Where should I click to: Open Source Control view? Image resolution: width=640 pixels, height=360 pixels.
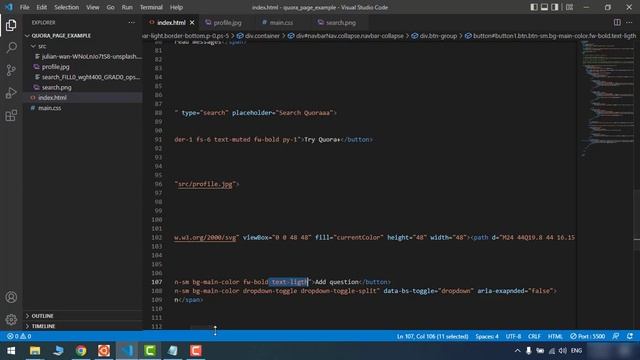[11, 70]
